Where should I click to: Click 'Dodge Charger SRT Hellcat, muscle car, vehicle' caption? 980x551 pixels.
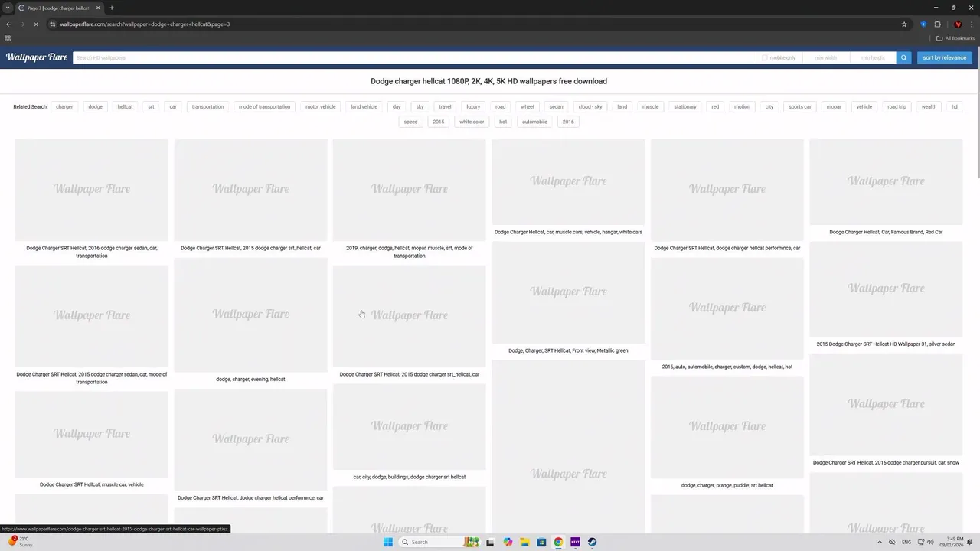click(92, 484)
